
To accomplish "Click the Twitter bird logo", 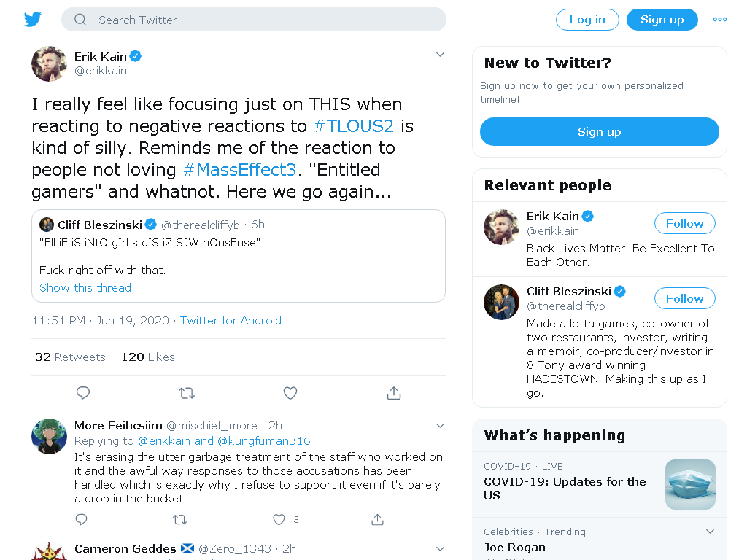I will tap(32, 20).
